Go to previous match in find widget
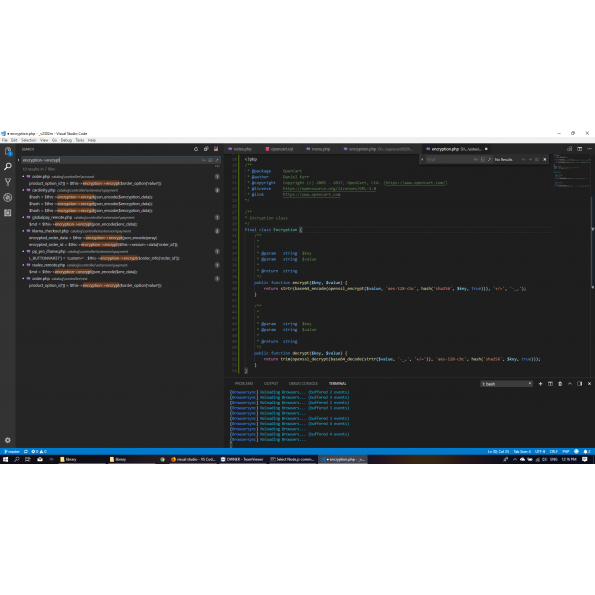The height and width of the screenshot is (595, 595). tap(523, 159)
